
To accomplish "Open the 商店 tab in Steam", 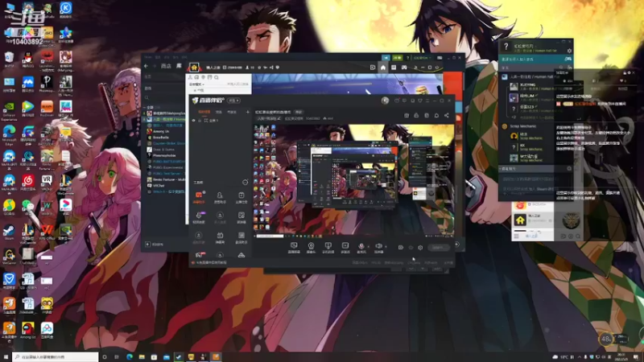I will point(166,66).
